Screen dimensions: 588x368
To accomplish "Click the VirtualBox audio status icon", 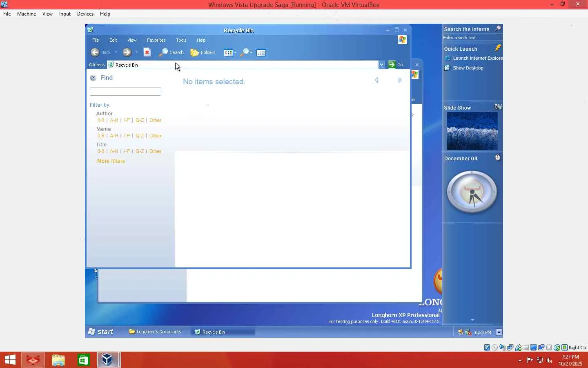I will click(x=503, y=348).
